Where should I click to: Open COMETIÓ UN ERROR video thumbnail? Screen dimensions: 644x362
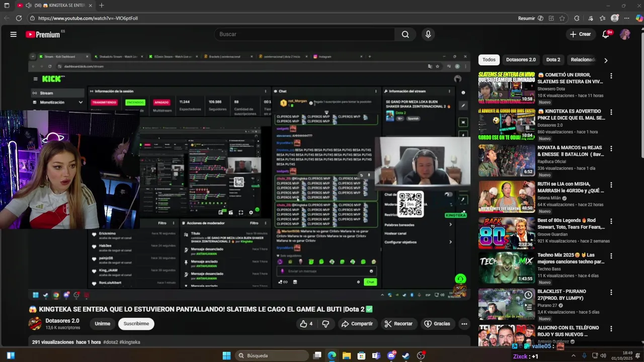point(506,87)
